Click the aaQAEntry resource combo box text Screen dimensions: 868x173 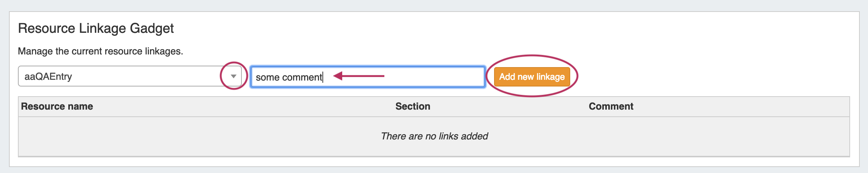coord(48,76)
